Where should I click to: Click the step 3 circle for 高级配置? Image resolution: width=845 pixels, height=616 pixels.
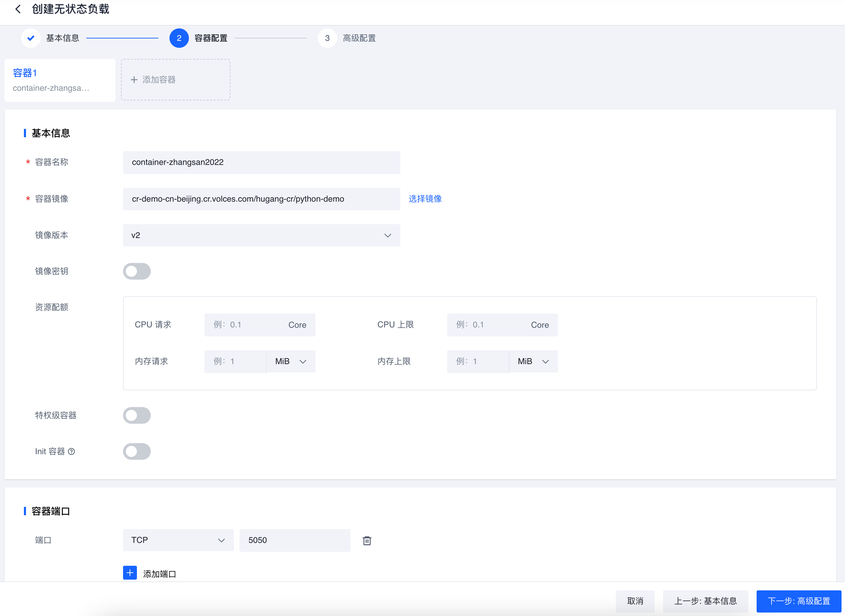coord(327,38)
